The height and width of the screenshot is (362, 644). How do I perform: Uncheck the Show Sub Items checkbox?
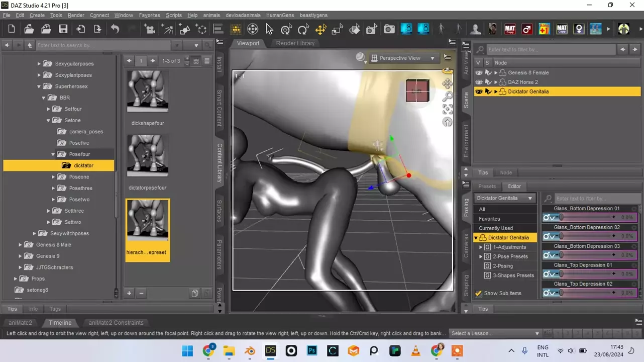pyautogui.click(x=479, y=294)
